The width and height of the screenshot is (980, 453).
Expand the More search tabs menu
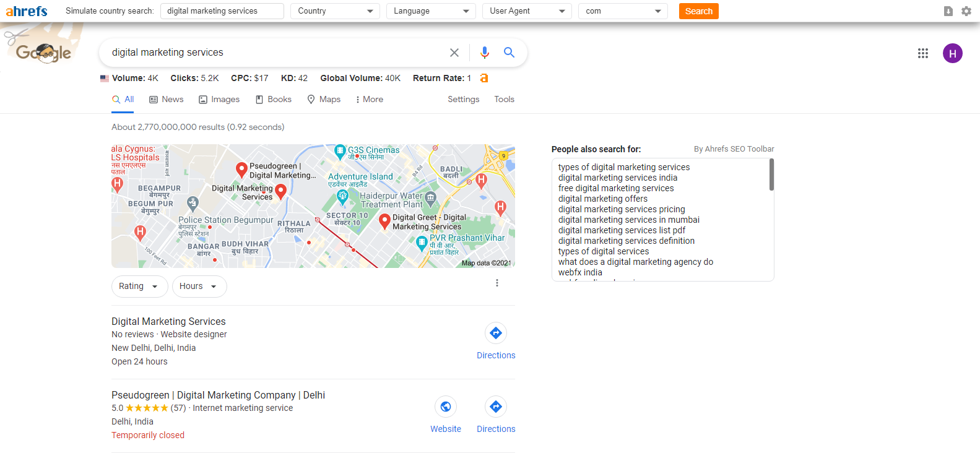coord(370,99)
